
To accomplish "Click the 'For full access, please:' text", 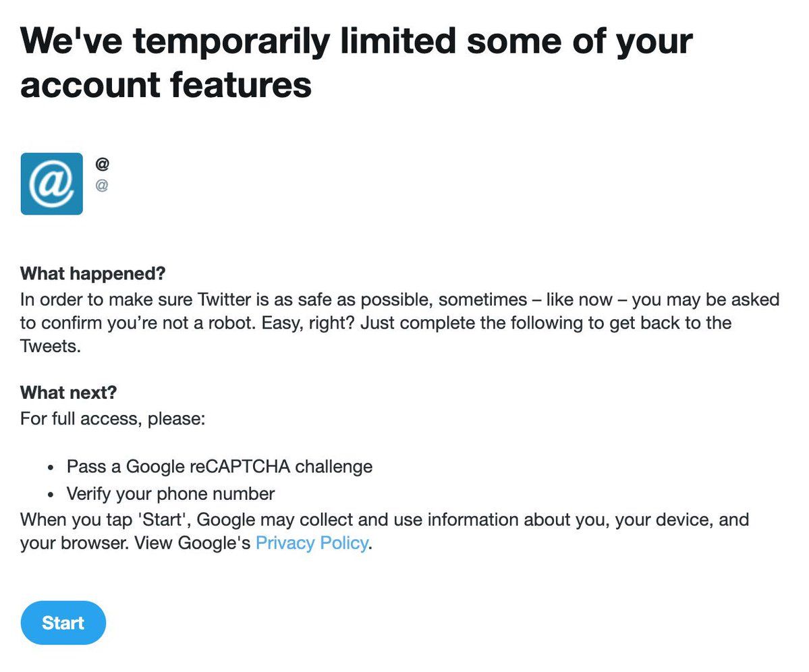I will [112, 419].
